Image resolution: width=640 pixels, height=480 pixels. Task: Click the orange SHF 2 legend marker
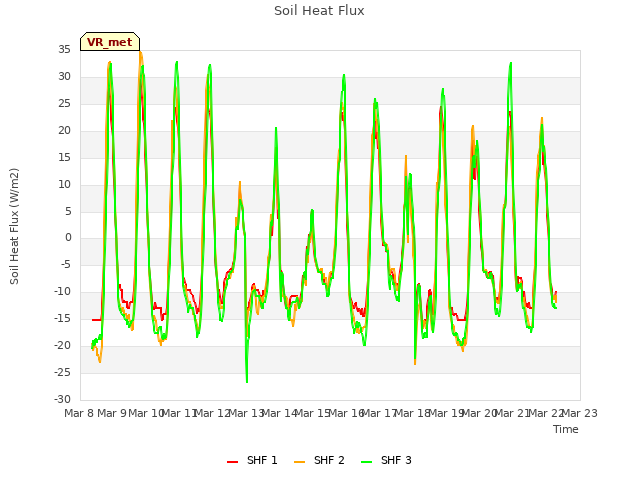(300, 461)
